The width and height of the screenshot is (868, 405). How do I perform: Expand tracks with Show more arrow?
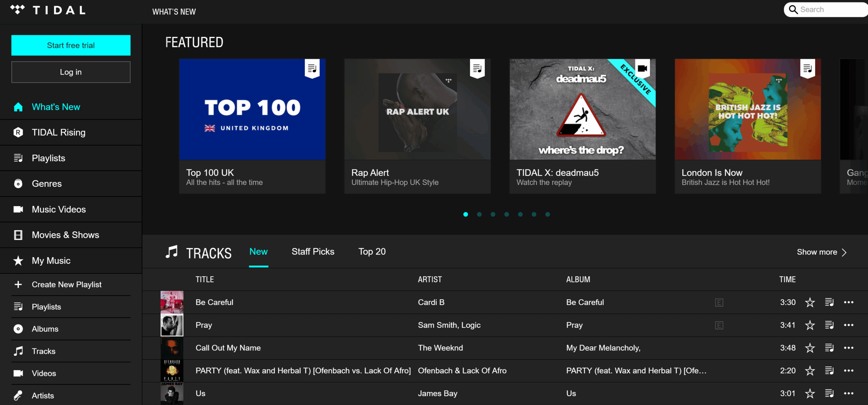(x=822, y=252)
